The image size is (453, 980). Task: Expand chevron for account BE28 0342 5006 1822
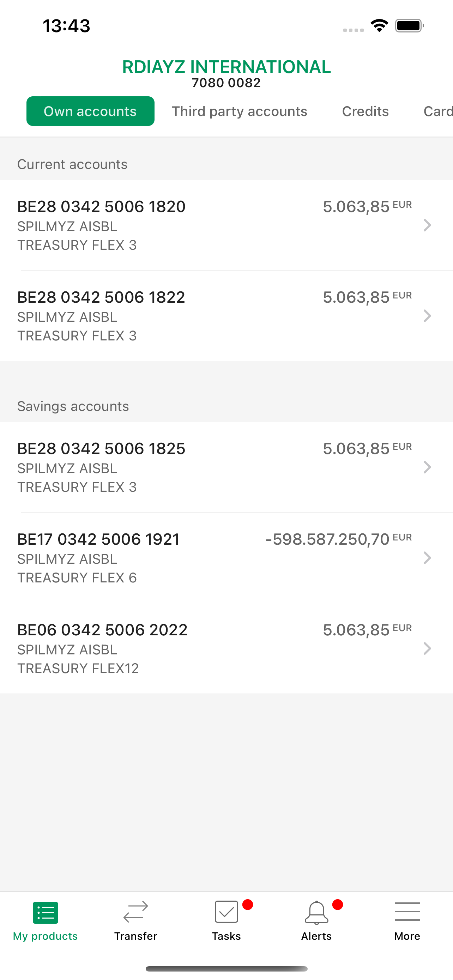(427, 316)
